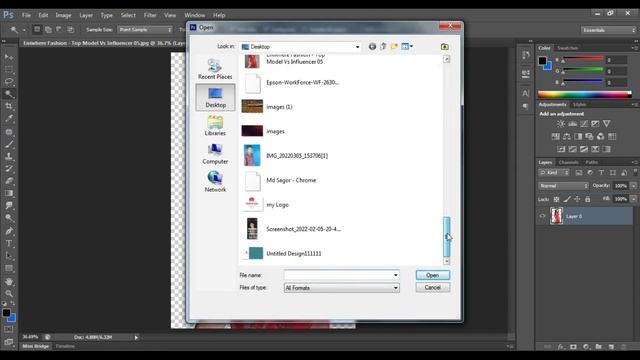
Task: Click the Open button in dialog
Action: click(433, 275)
